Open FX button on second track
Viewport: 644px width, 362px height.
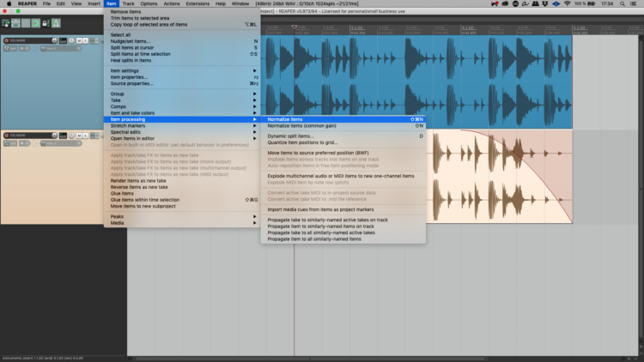point(93,136)
